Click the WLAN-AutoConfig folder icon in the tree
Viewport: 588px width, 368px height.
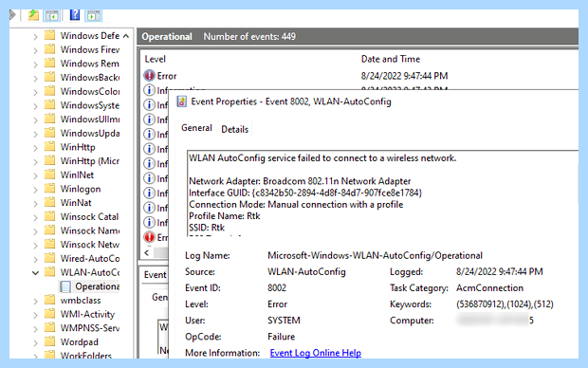(x=50, y=272)
